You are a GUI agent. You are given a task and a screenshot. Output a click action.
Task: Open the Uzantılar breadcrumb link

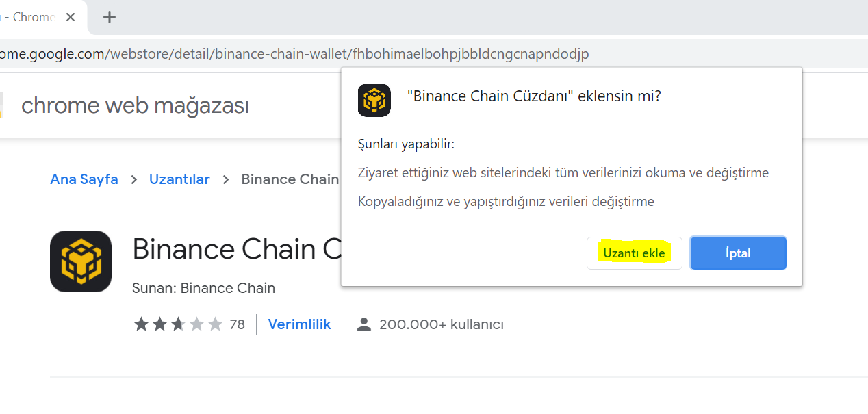pos(179,179)
